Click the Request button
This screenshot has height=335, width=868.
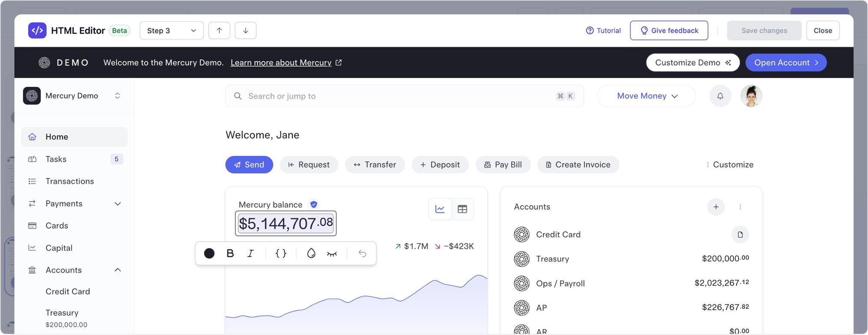309,164
